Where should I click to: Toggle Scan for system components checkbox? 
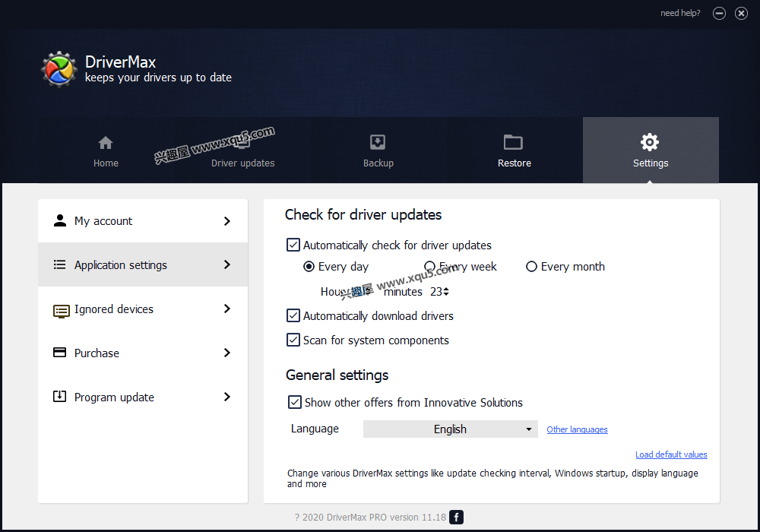click(293, 340)
